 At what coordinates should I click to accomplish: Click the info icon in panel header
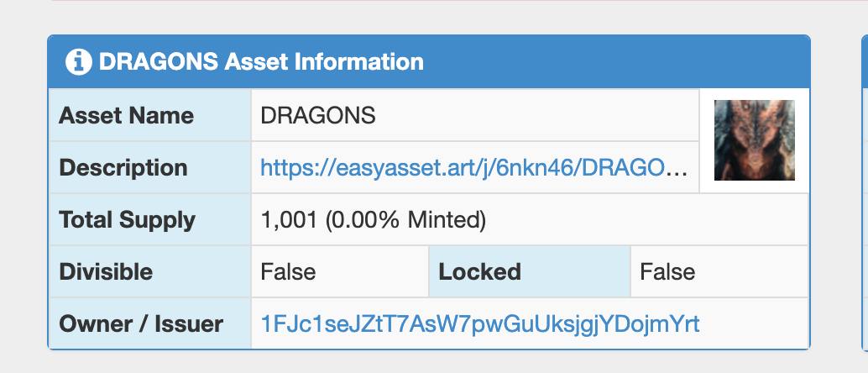tap(79, 61)
